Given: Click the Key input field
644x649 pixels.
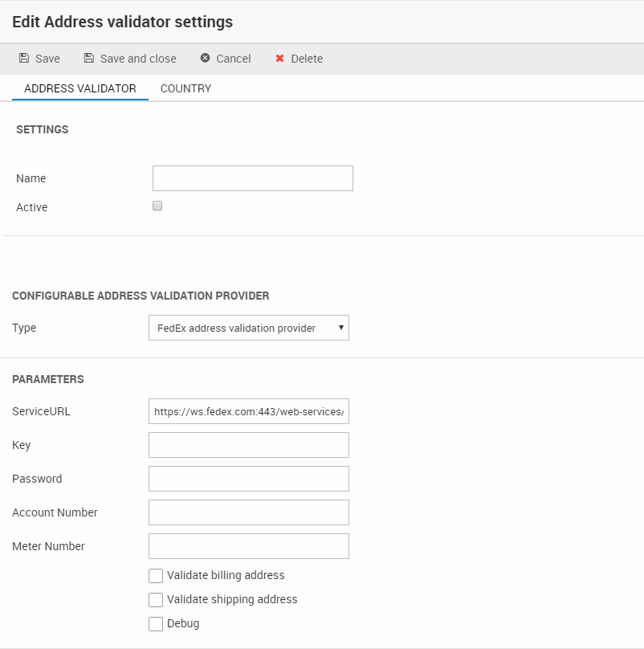Looking at the screenshot, I should (248, 445).
